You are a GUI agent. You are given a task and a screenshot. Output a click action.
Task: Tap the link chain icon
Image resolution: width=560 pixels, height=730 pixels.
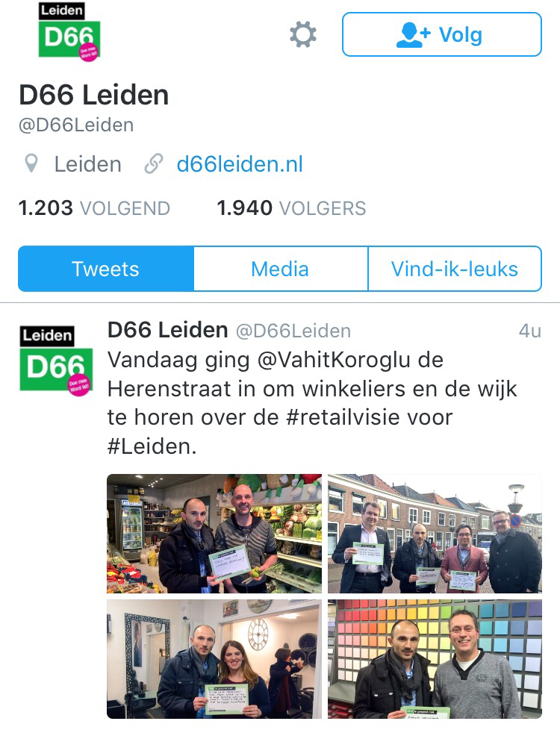pyautogui.click(x=153, y=164)
